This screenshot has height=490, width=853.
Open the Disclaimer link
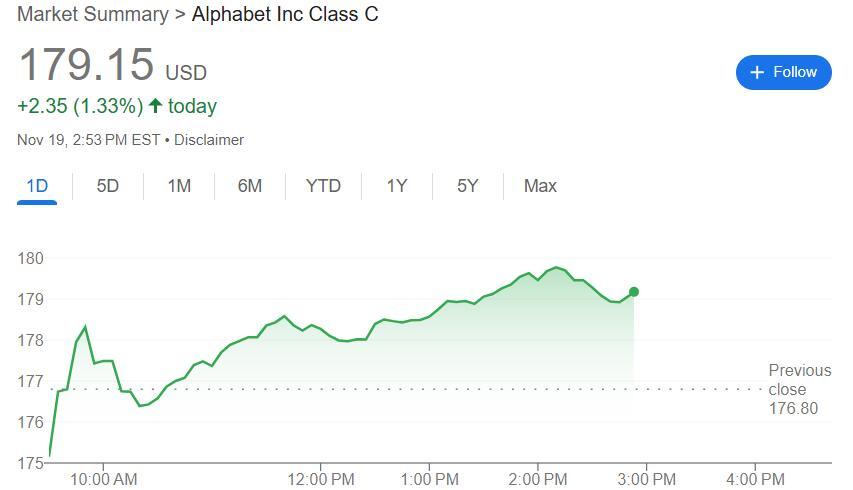209,140
